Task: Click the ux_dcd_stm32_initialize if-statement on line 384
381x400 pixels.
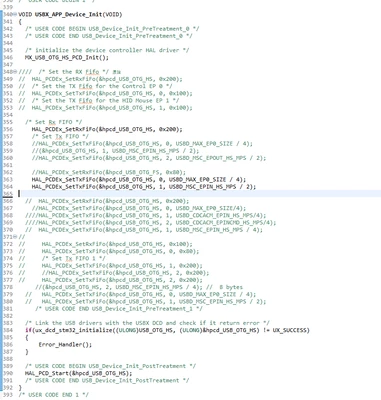Action: tap(167, 330)
